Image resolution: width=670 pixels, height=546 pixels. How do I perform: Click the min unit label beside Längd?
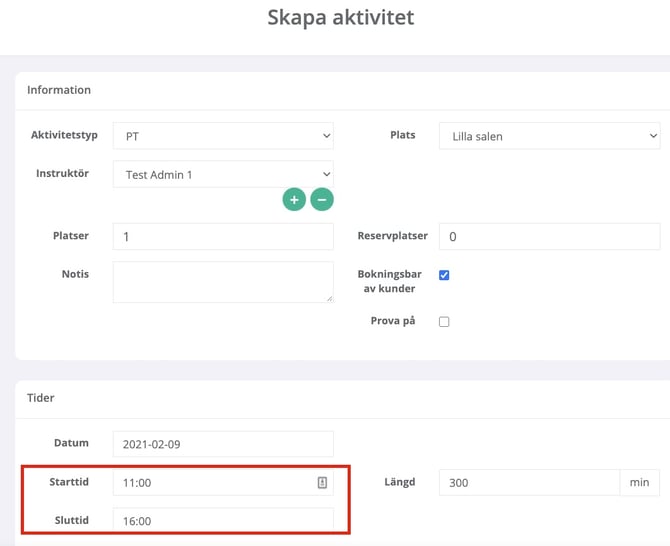pyautogui.click(x=639, y=483)
